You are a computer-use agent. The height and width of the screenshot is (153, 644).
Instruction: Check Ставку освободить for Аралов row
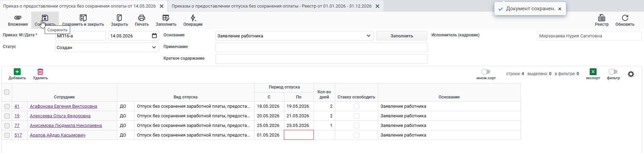click(x=357, y=135)
